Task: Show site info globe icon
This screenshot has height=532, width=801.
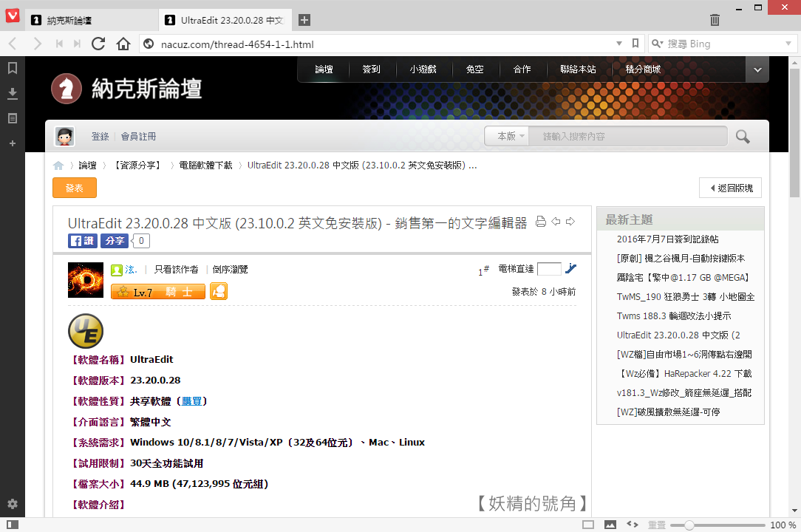Action: [149, 44]
